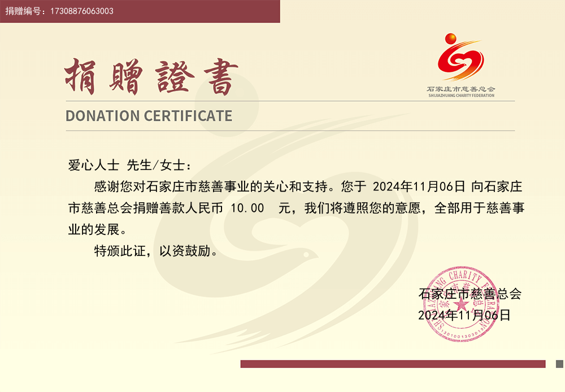Click the star in the seal's center
Viewport: 565px width, 392px height.
(x=457, y=306)
